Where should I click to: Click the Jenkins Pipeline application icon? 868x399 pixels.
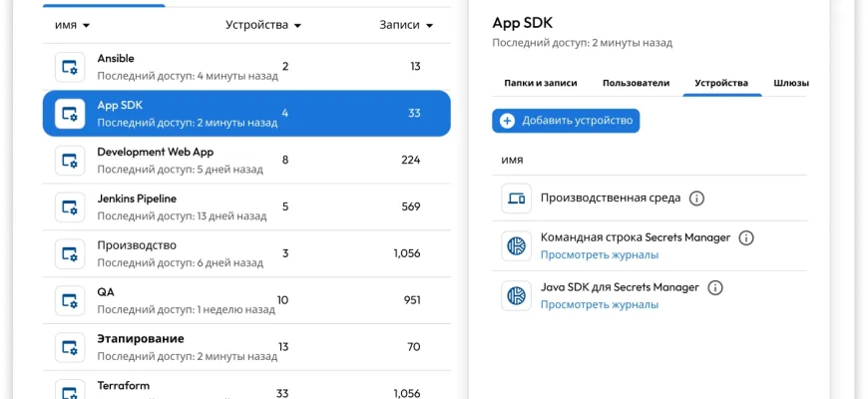(70, 207)
